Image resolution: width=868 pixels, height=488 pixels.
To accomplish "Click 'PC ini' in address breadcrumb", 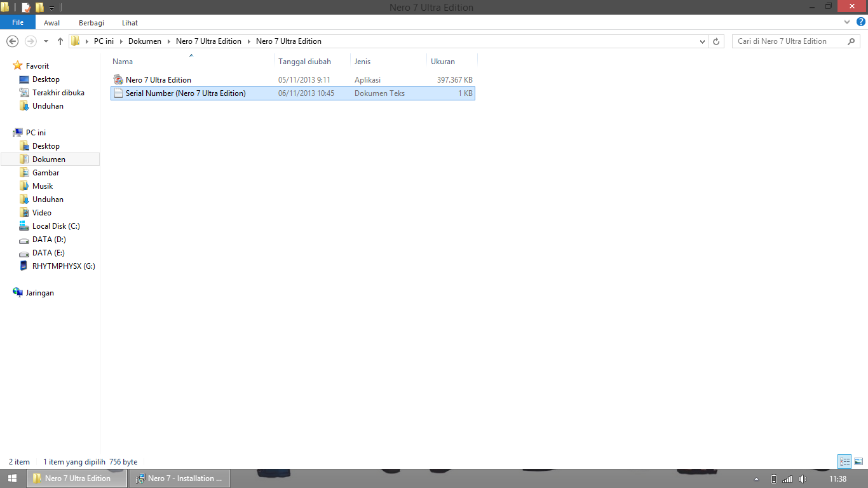I will click(104, 41).
